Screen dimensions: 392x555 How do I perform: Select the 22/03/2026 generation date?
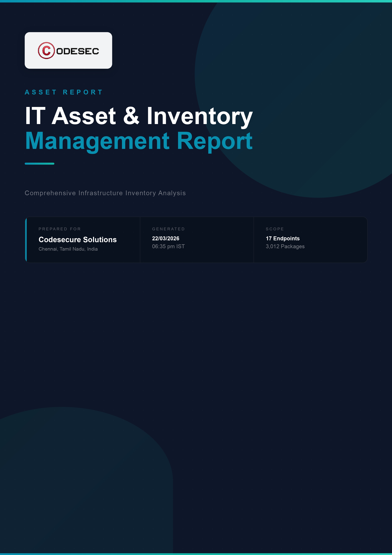point(166,238)
